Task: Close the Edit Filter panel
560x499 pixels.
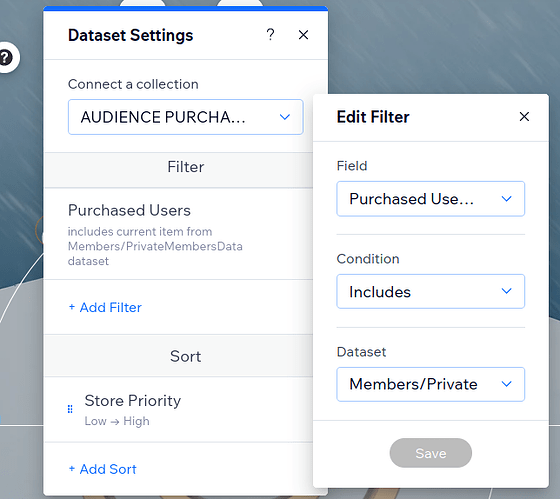Action: tap(524, 116)
